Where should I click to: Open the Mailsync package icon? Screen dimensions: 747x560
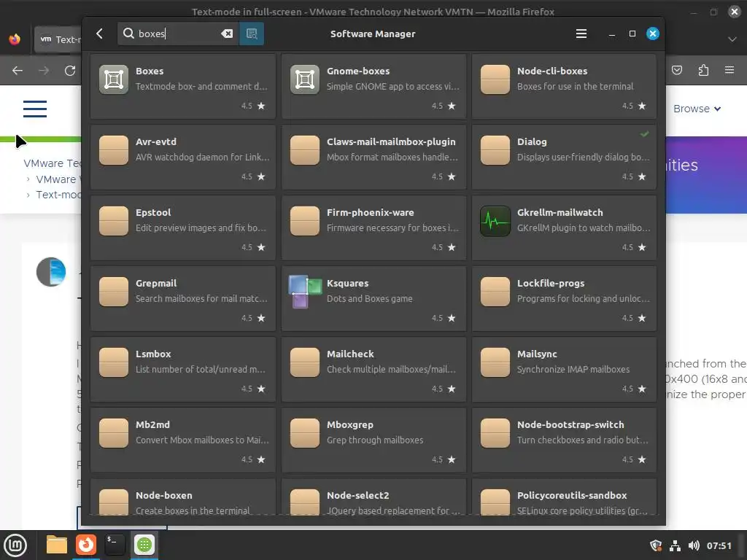pyautogui.click(x=495, y=362)
